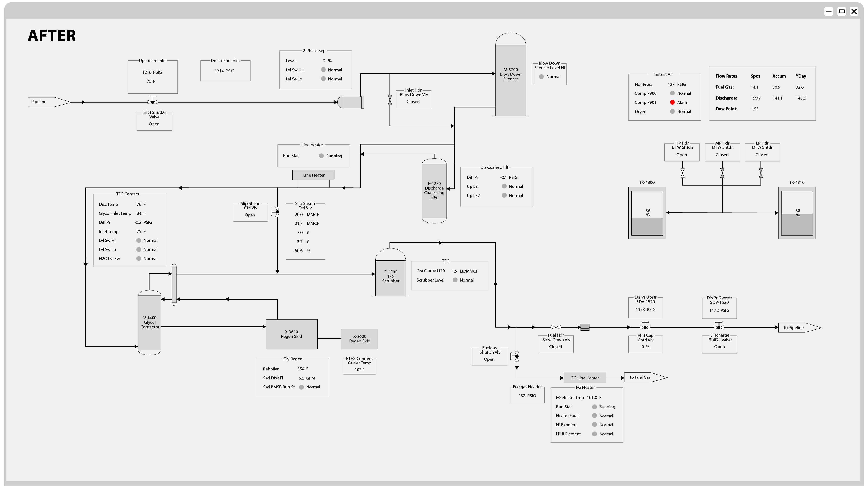Click the Inlet ShutDn Valve symbol
The width and height of the screenshot is (868, 488).
pyautogui.click(x=153, y=102)
